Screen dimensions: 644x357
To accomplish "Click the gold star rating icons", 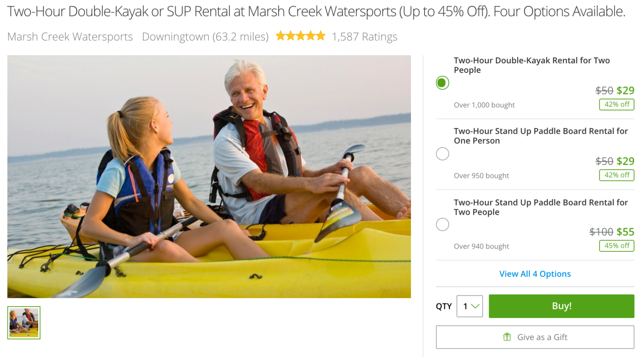I will (x=301, y=36).
